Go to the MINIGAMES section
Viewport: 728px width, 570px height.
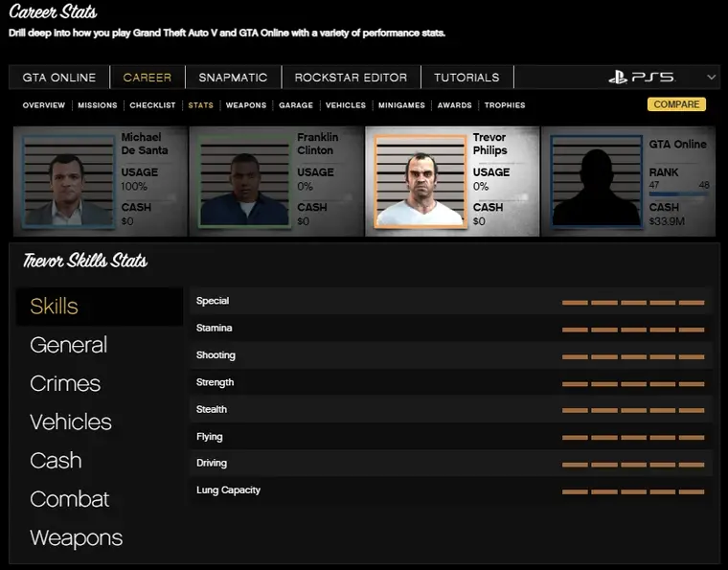point(401,105)
